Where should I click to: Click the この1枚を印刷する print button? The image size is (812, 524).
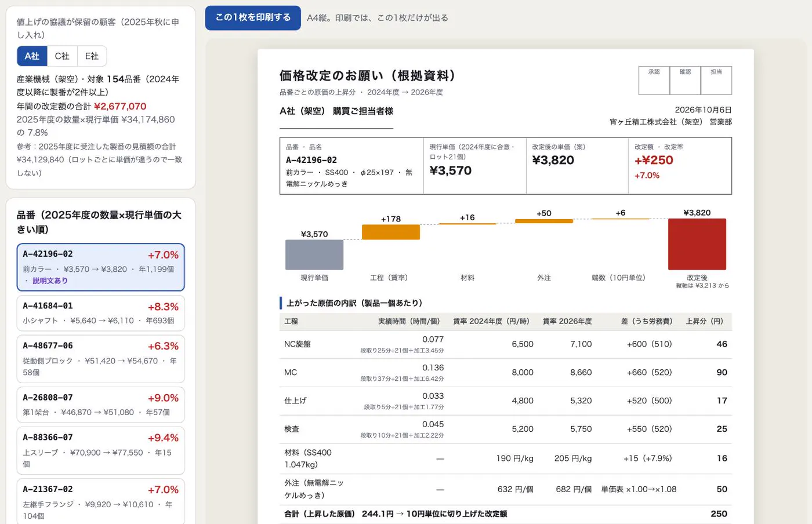tap(253, 17)
